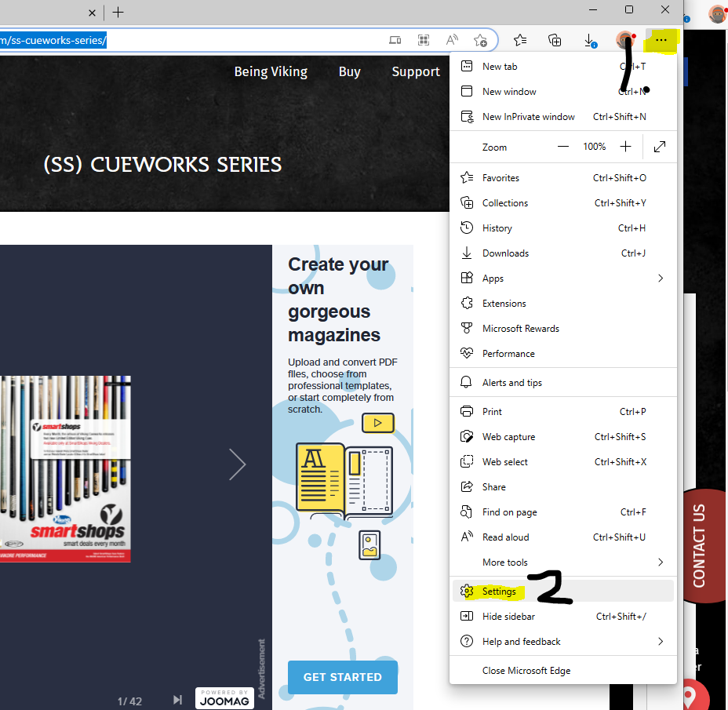Image resolution: width=728 pixels, height=710 pixels.
Task: Click the browser profile avatar icon
Action: click(624, 40)
